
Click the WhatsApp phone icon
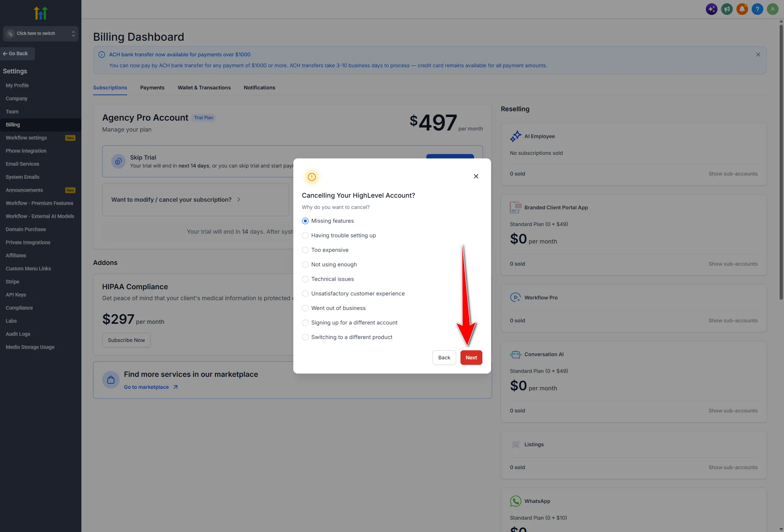coord(515,501)
